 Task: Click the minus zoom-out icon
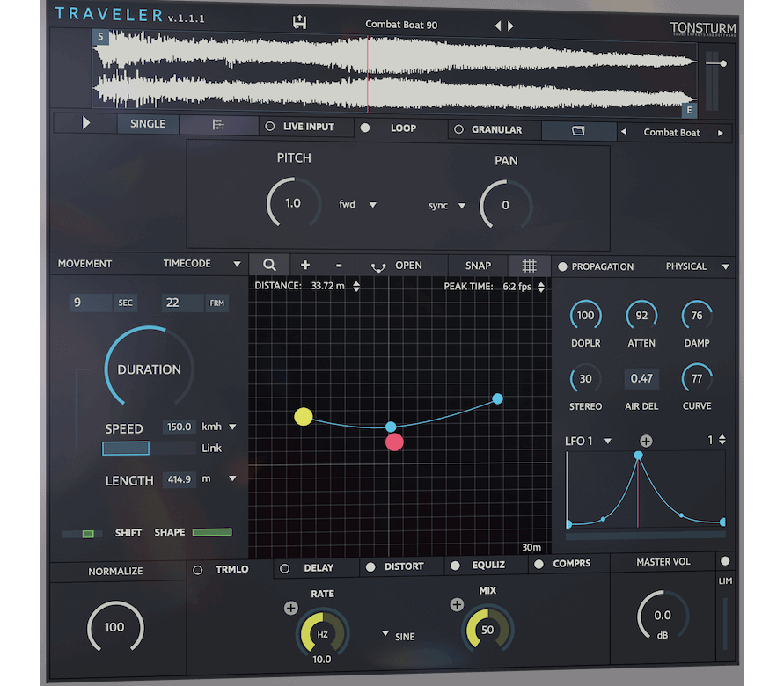(x=339, y=265)
